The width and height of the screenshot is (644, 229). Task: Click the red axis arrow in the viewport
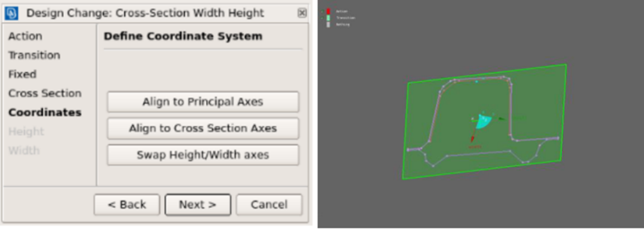point(473,139)
